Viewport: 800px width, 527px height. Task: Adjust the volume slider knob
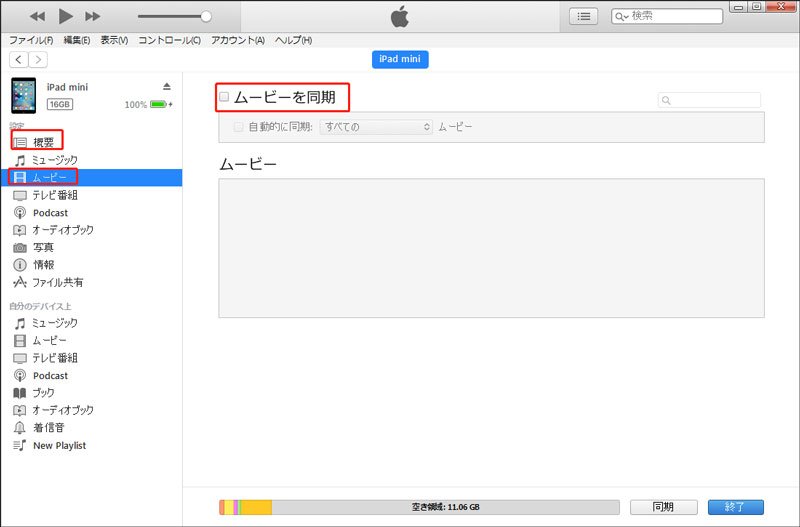[x=206, y=16]
